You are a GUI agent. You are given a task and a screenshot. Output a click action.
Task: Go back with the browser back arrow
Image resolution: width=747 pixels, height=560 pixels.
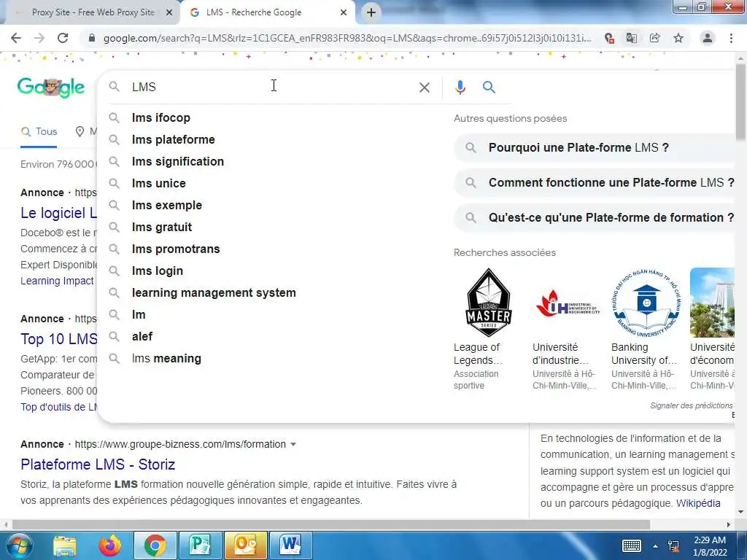tap(16, 38)
